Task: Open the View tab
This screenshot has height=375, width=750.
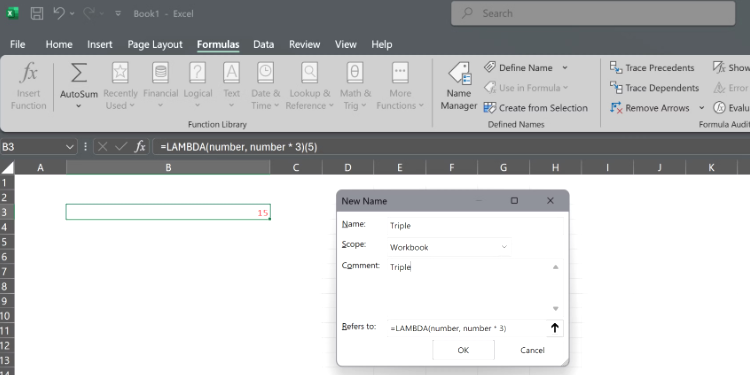Action: click(345, 44)
